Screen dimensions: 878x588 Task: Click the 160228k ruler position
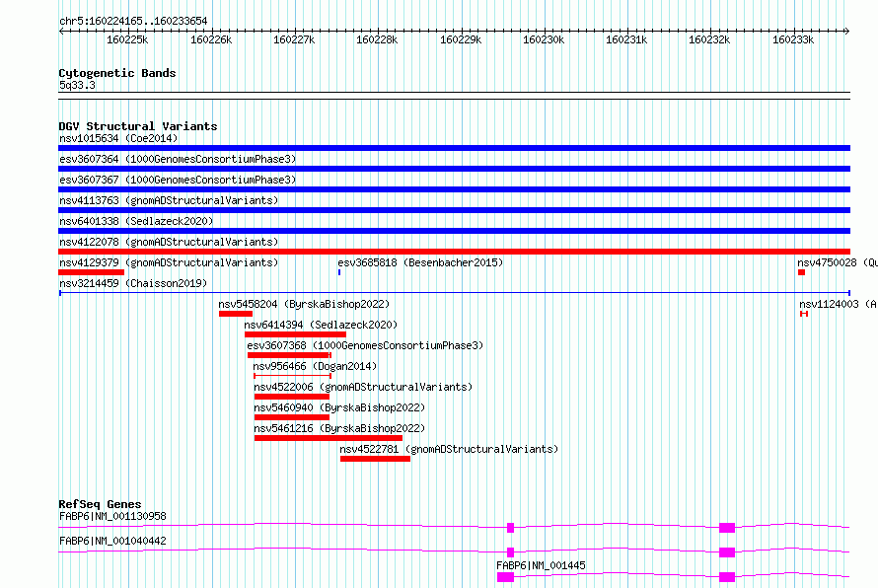point(377,40)
